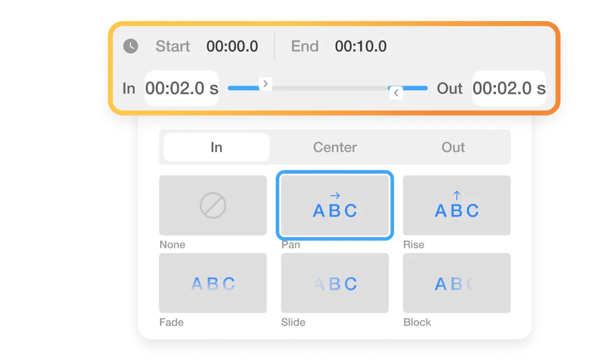Select the Block animation preset

click(x=457, y=283)
